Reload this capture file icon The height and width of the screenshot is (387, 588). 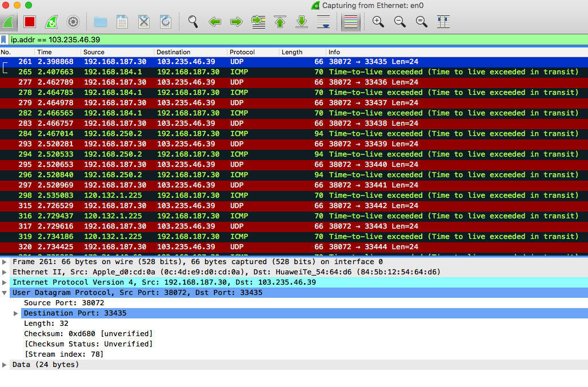pyautogui.click(x=165, y=22)
